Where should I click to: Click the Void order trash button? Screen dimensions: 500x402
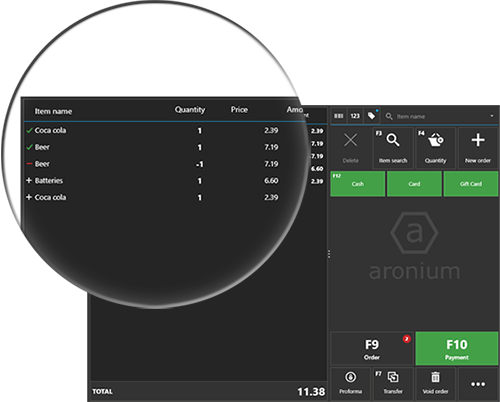point(435,384)
